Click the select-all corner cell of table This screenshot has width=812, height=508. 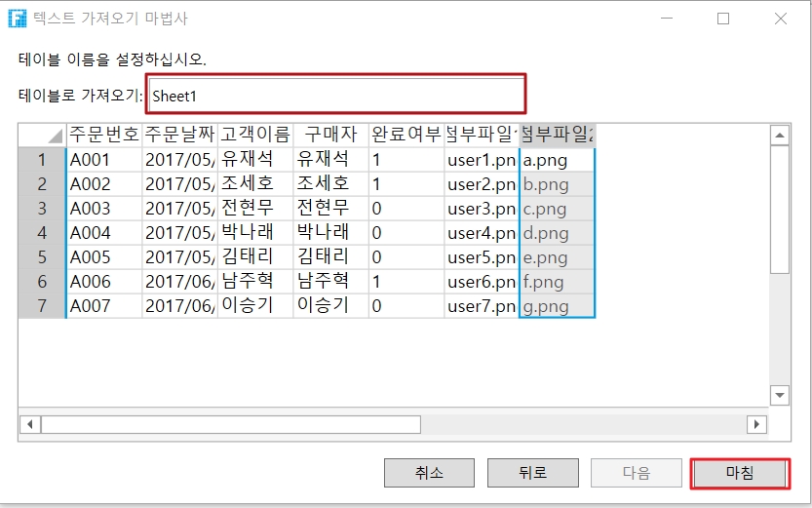[x=42, y=135]
